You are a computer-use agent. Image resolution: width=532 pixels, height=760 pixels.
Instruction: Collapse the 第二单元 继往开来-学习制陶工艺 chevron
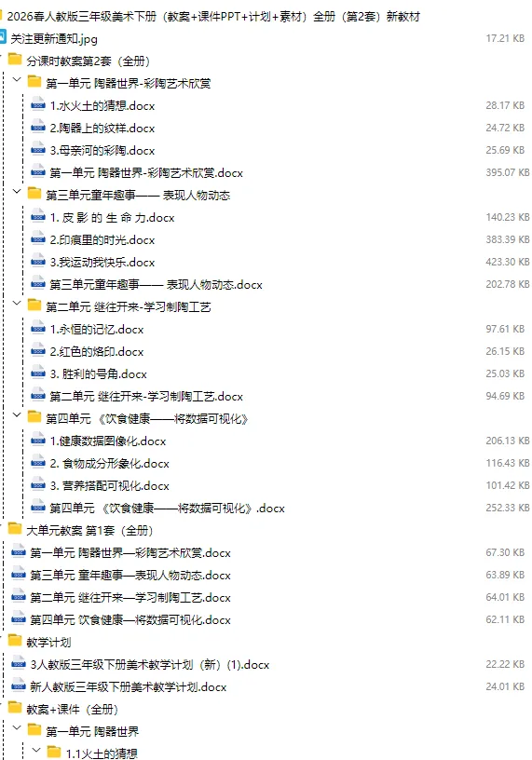click(x=17, y=304)
